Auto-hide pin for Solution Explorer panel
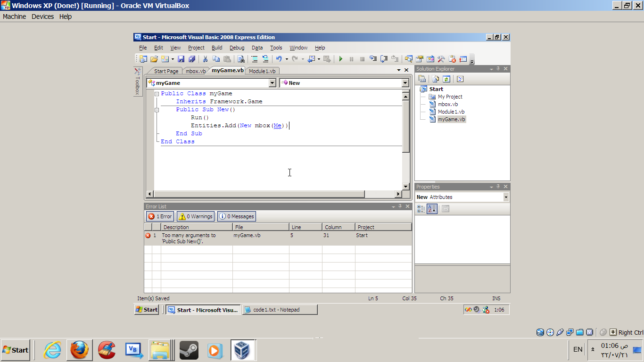 (498, 69)
